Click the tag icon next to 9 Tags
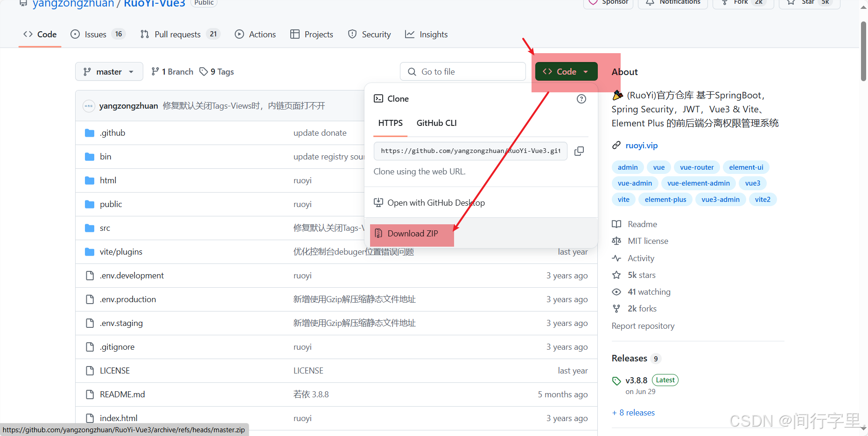868x436 pixels. click(203, 71)
